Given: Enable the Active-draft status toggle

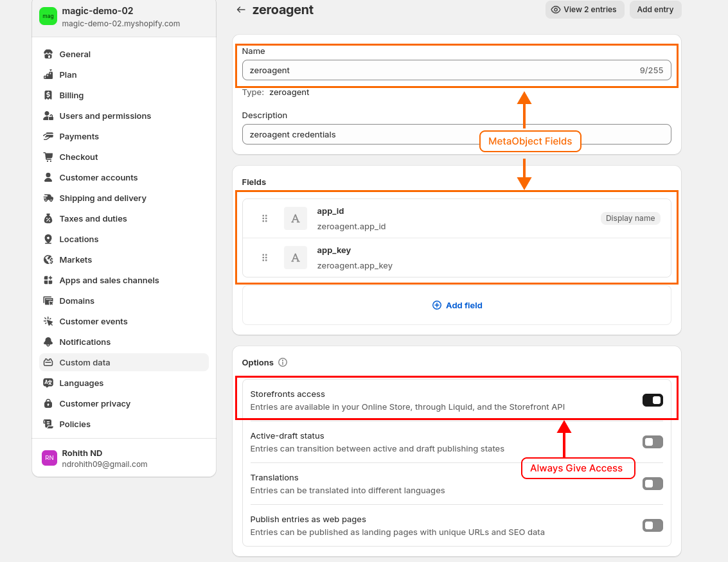Looking at the screenshot, I should coord(653,442).
